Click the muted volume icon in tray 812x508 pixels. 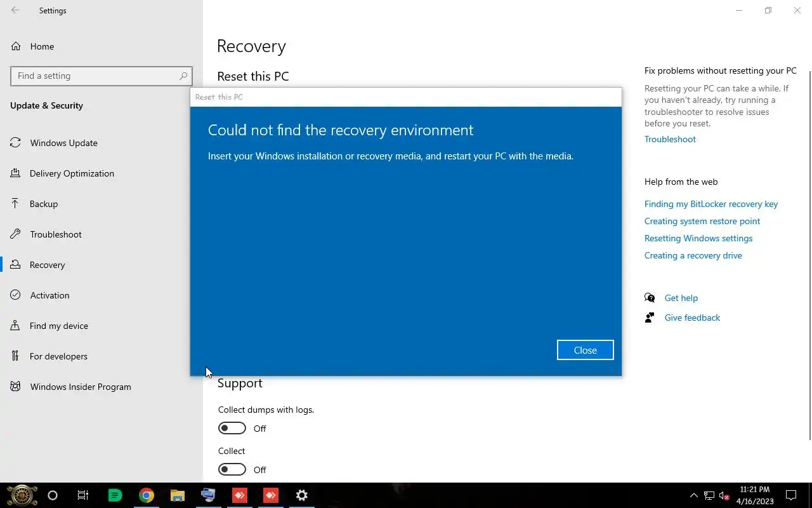tap(724, 495)
